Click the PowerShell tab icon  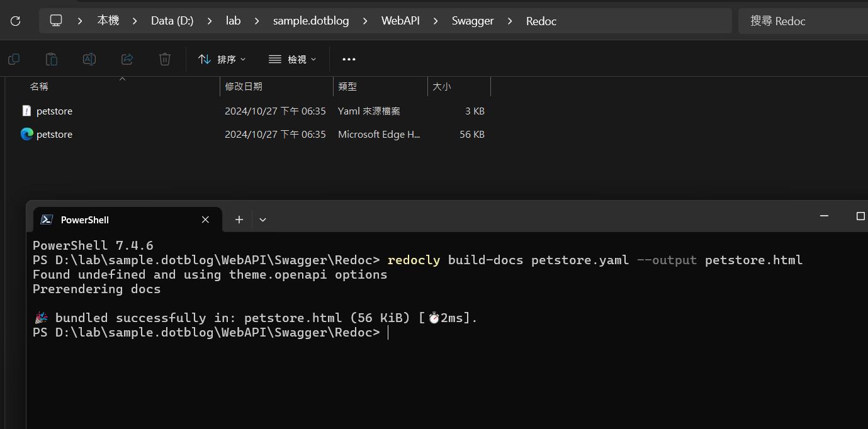(x=47, y=220)
